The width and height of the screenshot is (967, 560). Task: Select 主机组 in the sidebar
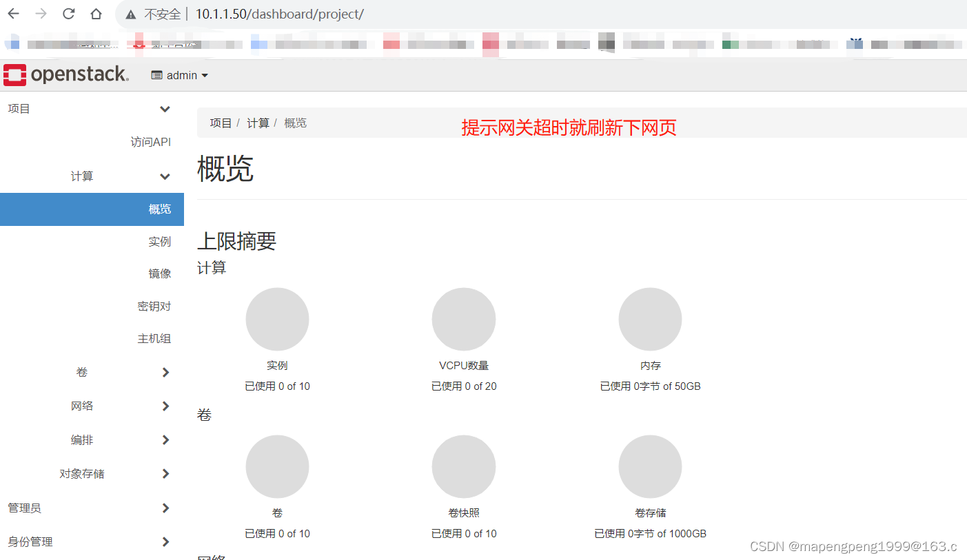click(x=154, y=338)
